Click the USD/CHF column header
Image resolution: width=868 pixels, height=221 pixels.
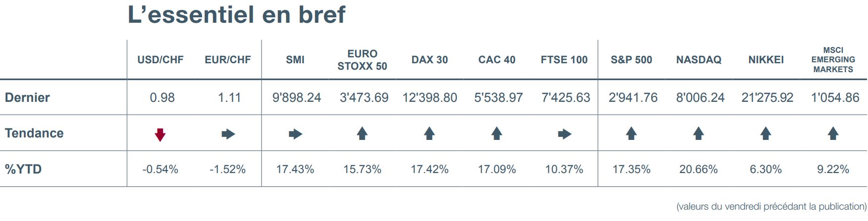point(161,60)
